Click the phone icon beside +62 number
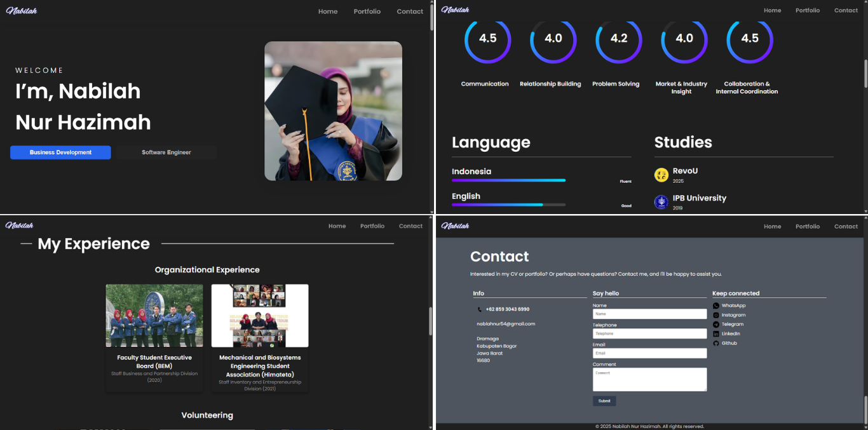Screen dimensions: 868x430 click(x=479, y=309)
